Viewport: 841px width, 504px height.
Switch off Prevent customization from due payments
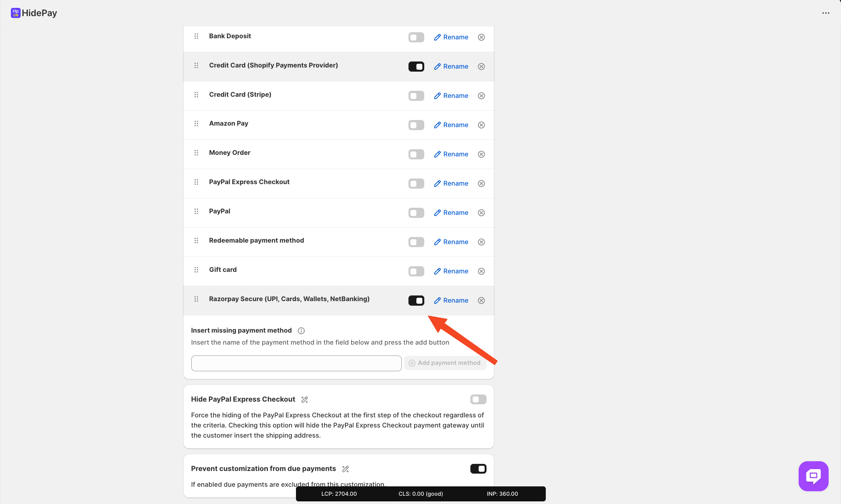[478, 469]
